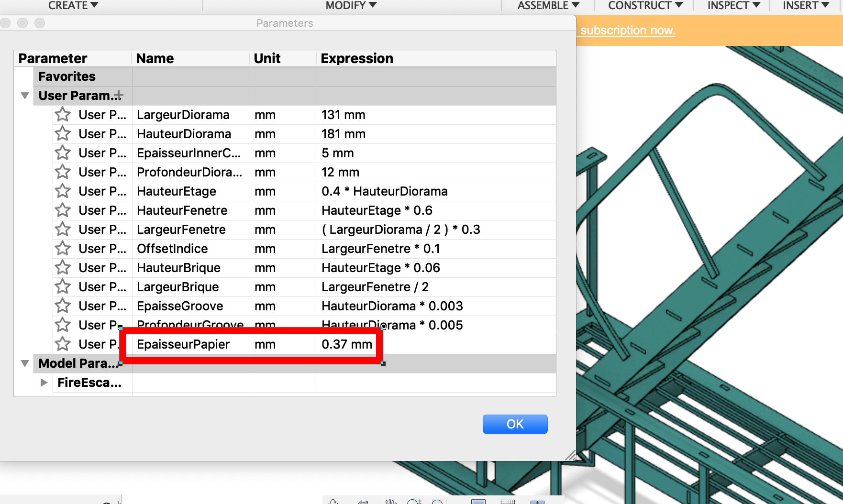Select the Pan hand tool

(x=391, y=501)
